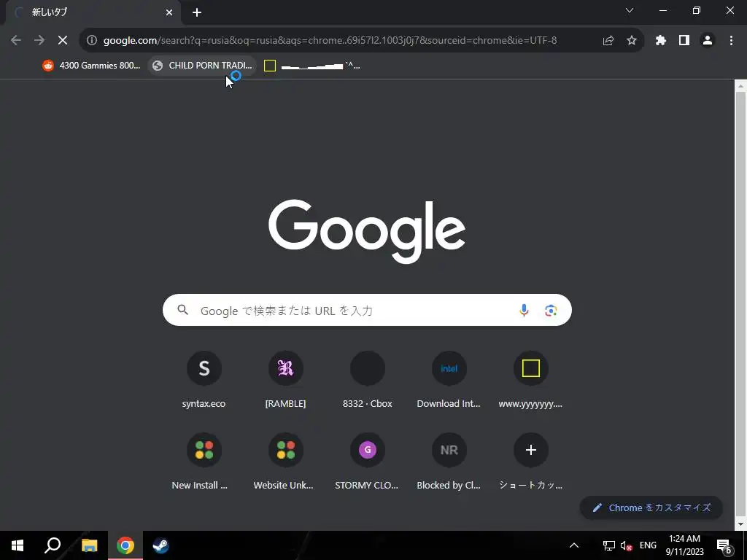Click the scrollbar down arrow

coord(740,524)
